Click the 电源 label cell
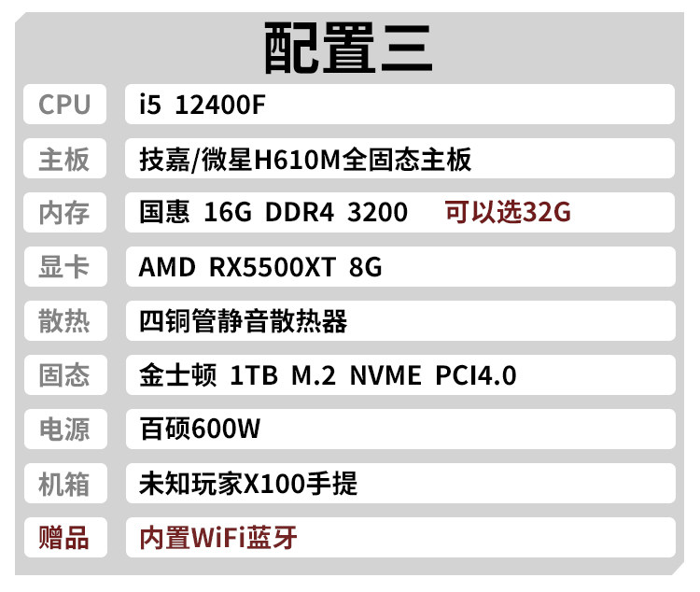700x592 pixels. (64, 430)
